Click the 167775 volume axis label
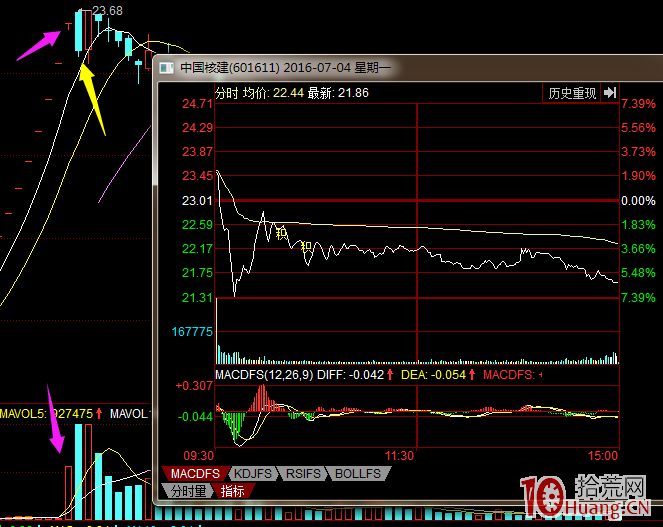663x527 pixels. click(192, 332)
